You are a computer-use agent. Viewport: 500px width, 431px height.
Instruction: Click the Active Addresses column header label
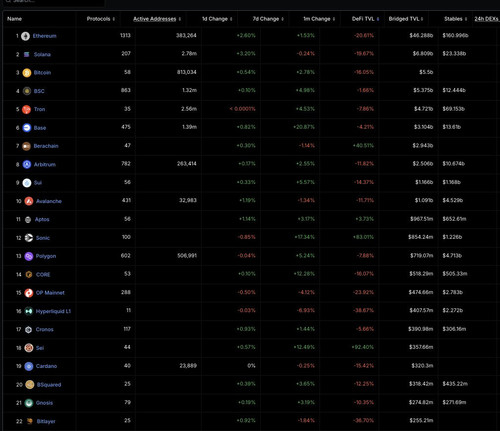tap(154, 19)
